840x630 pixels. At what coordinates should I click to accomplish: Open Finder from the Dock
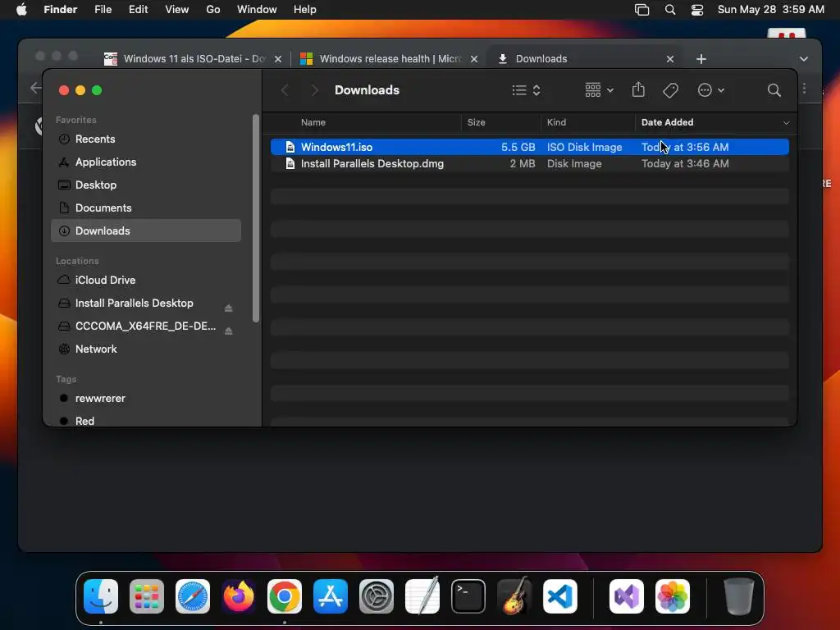point(101,596)
